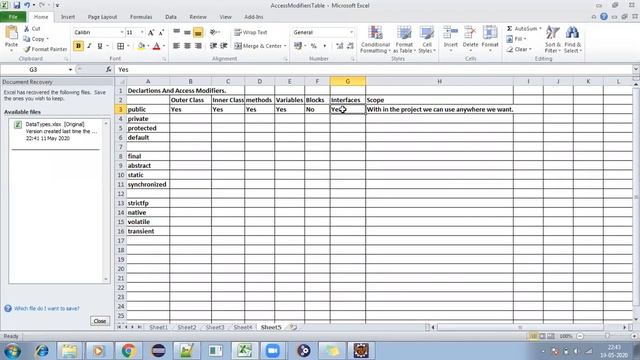Click Merge & Center button
Image resolution: width=640 pixels, height=360 pixels.
(258, 46)
